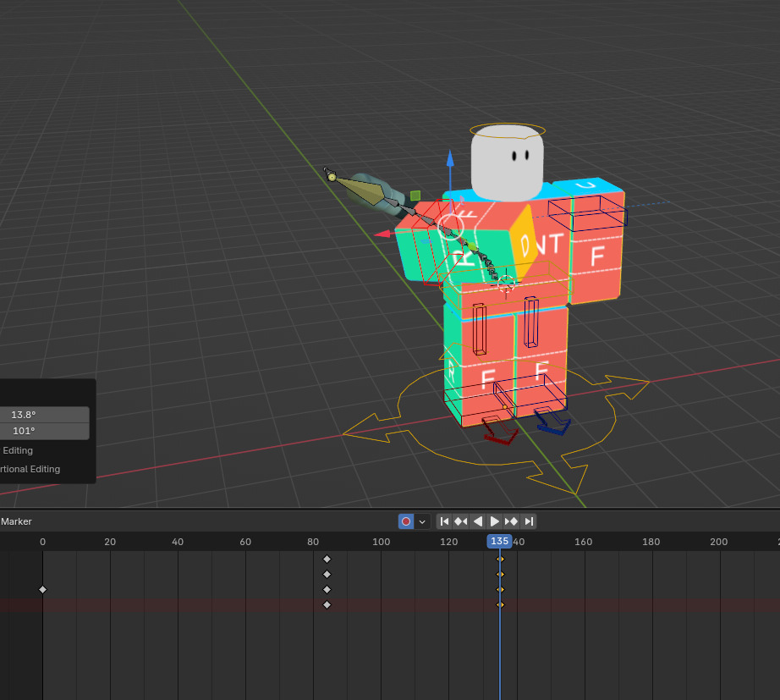The height and width of the screenshot is (700, 780).
Task: Jump to end of playback range
Action: pyautogui.click(x=529, y=521)
